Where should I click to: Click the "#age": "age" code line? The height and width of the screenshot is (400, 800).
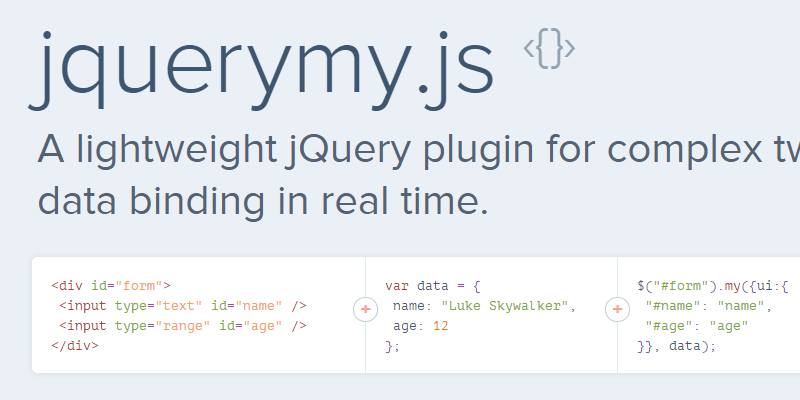point(697,326)
